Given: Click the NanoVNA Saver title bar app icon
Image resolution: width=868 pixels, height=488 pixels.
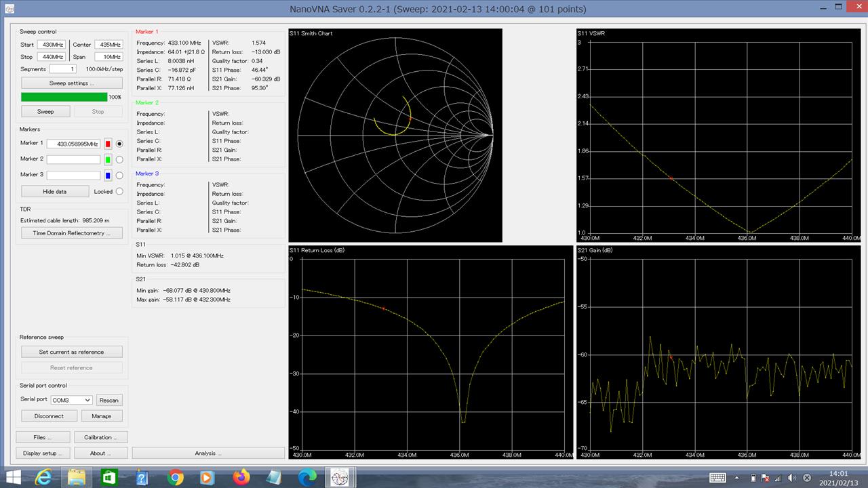Looking at the screenshot, I should (x=8, y=9).
